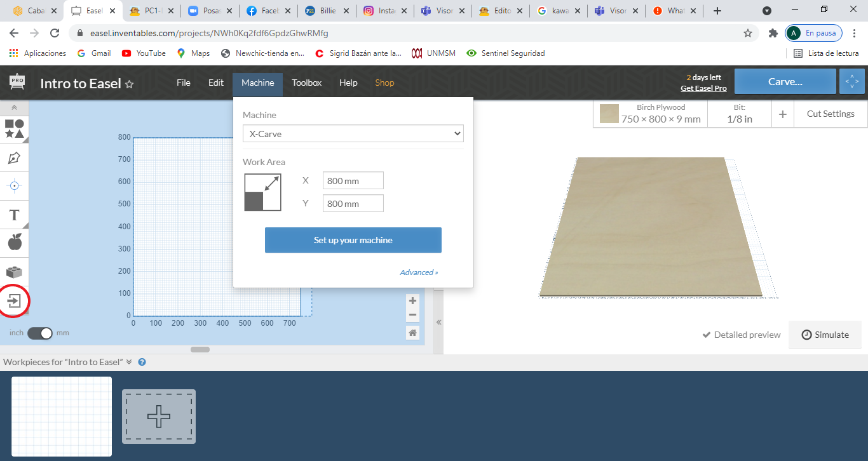Close the Machine menu

point(258,83)
